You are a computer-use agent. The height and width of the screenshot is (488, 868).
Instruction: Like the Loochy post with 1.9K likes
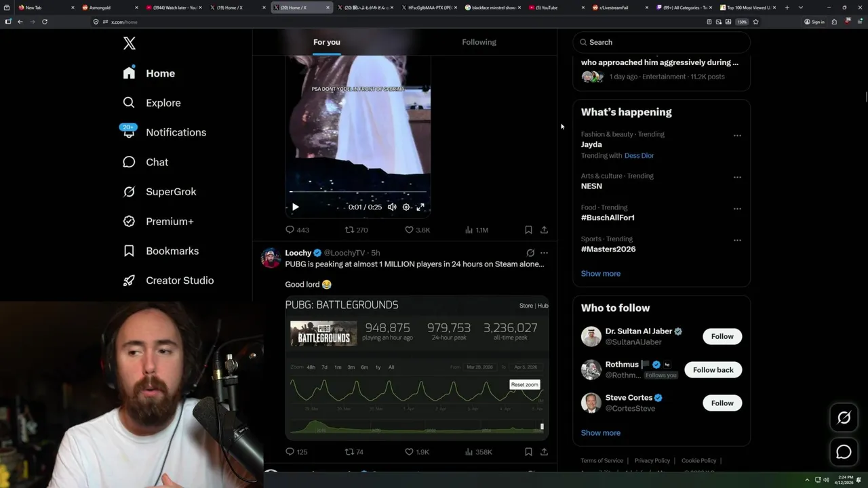[416, 451]
